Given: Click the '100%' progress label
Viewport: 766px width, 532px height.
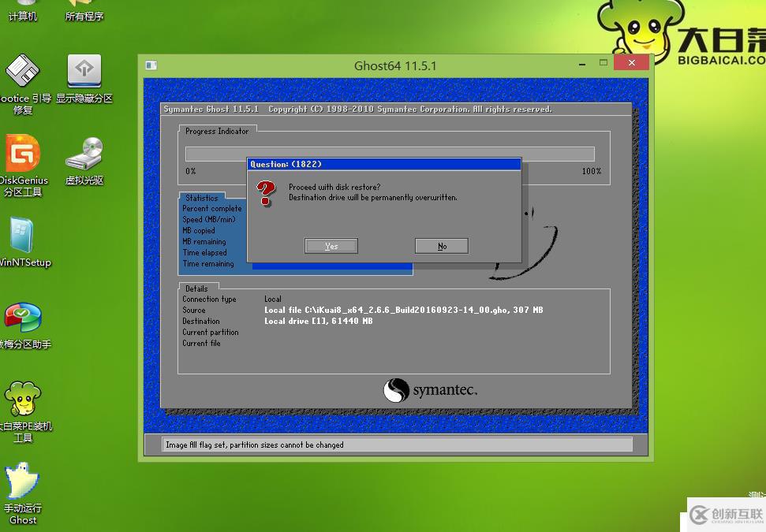Looking at the screenshot, I should tap(592, 171).
